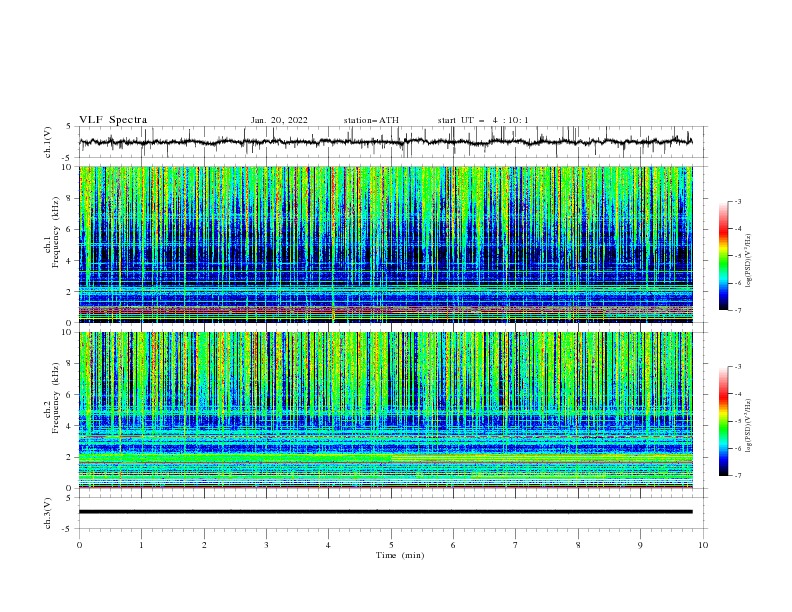The height and width of the screenshot is (612, 792).
Task: Click the ch.1 spectrogram plot area
Action: pyautogui.click(x=386, y=244)
